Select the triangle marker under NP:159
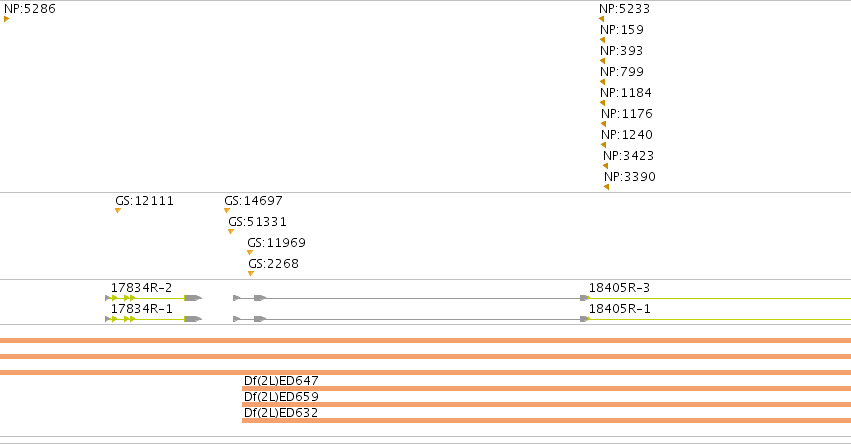Screen dimensions: 851x444 602,40
